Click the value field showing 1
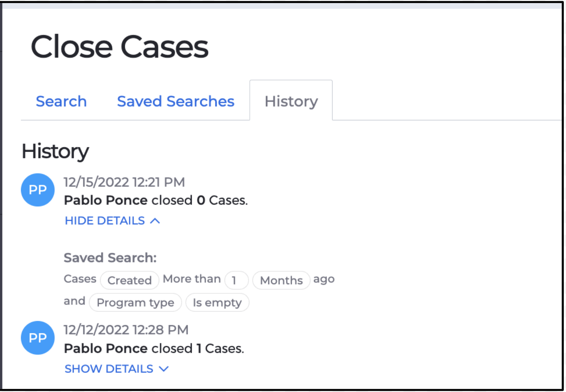The height and width of the screenshot is (392, 566). tap(236, 280)
